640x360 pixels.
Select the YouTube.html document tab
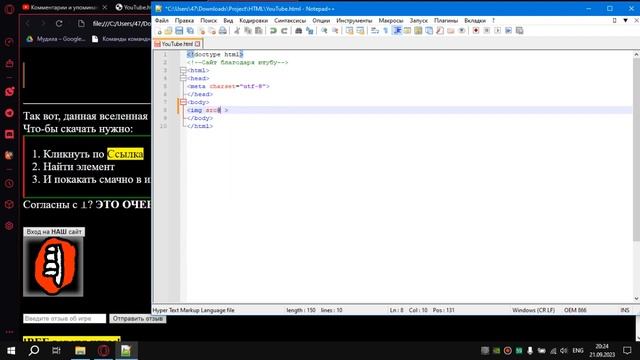point(178,44)
